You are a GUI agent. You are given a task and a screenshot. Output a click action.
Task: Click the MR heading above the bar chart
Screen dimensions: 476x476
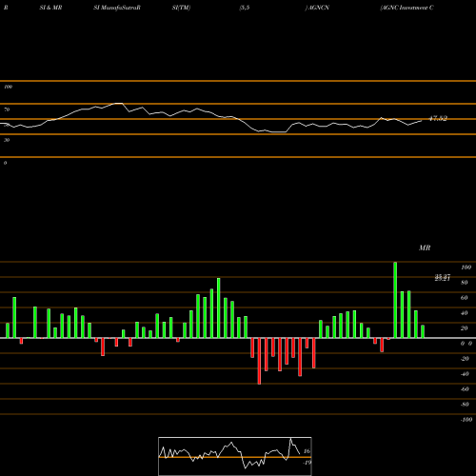[425, 248]
